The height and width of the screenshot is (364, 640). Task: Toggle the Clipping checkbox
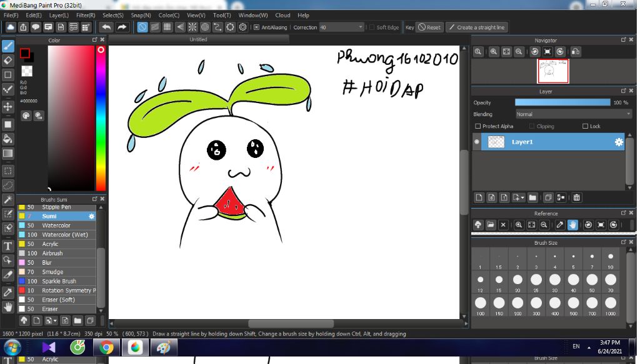(531, 126)
